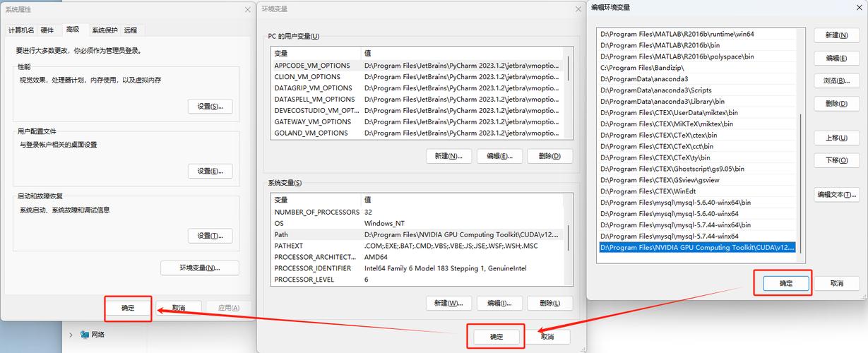Viewport: 868px width, 353px height.
Task: Click 删除(L) under system variables
Action: pos(550,303)
